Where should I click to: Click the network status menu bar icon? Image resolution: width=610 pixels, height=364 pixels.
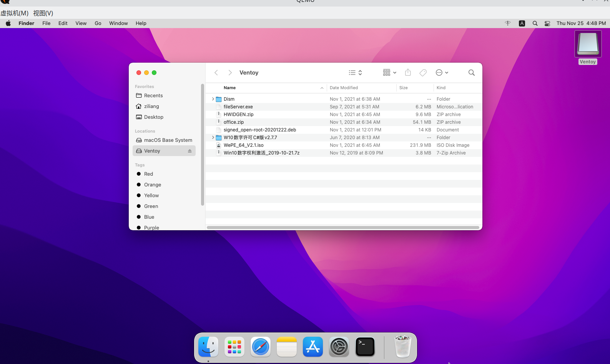(508, 23)
